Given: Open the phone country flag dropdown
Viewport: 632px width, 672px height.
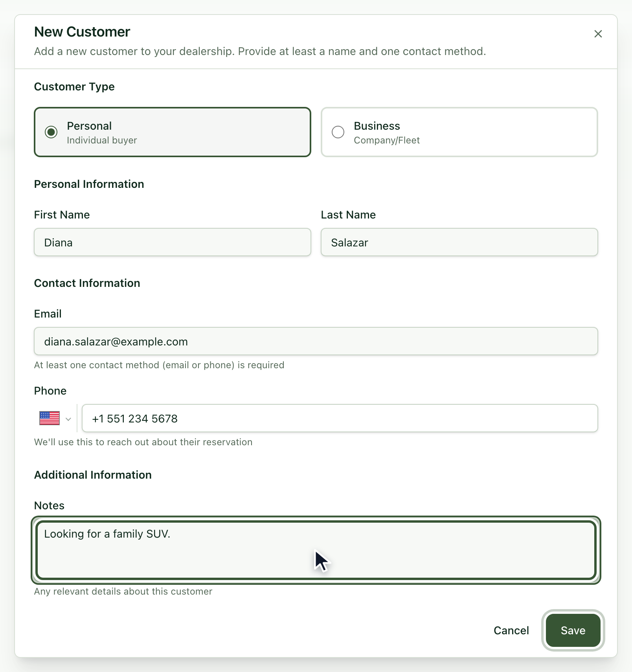Looking at the screenshot, I should point(55,418).
